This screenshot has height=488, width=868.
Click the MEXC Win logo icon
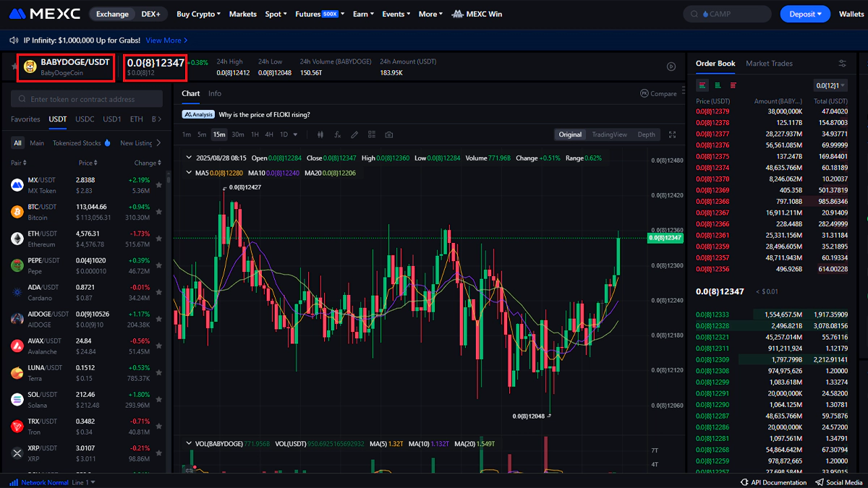click(x=457, y=14)
